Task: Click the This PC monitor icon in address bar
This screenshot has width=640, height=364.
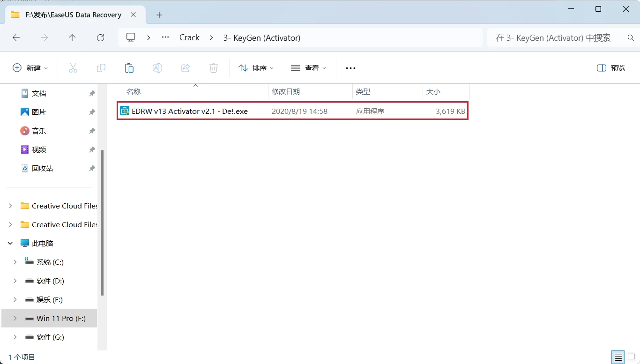Action: point(131,37)
